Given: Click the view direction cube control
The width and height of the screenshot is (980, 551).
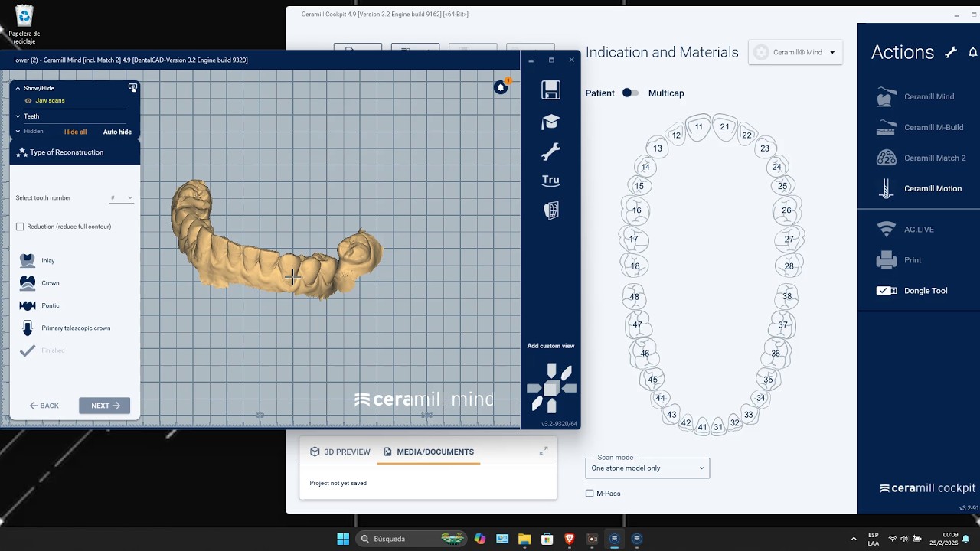Looking at the screenshot, I should 551,388.
